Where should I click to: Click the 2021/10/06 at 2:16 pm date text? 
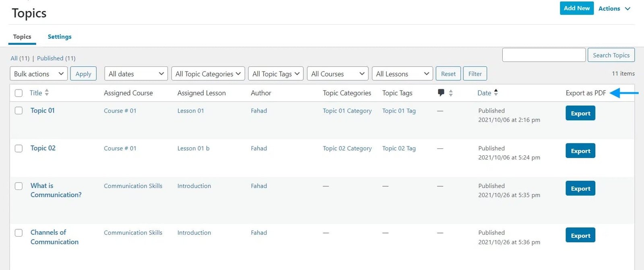point(509,120)
